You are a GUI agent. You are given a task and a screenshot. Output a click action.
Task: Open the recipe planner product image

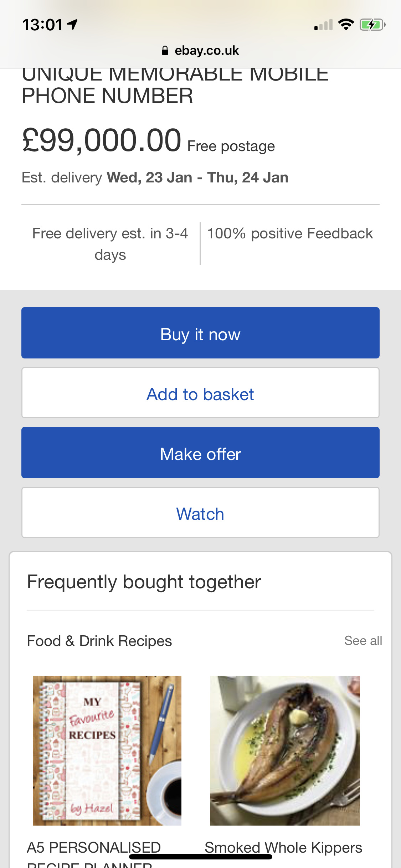(107, 750)
